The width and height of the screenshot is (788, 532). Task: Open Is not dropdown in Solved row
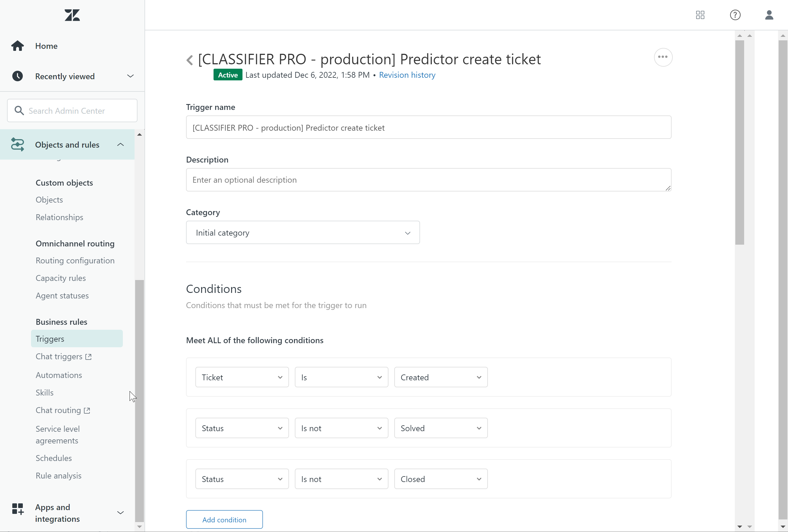tap(341, 428)
